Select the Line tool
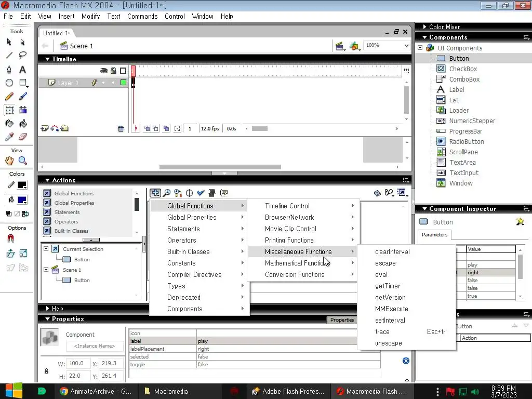 coord(9,55)
